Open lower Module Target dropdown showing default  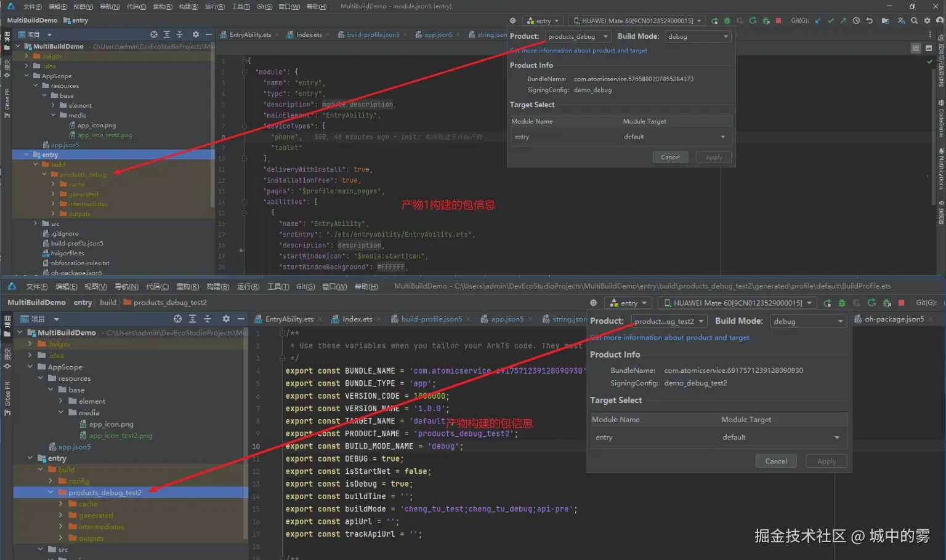tap(782, 438)
